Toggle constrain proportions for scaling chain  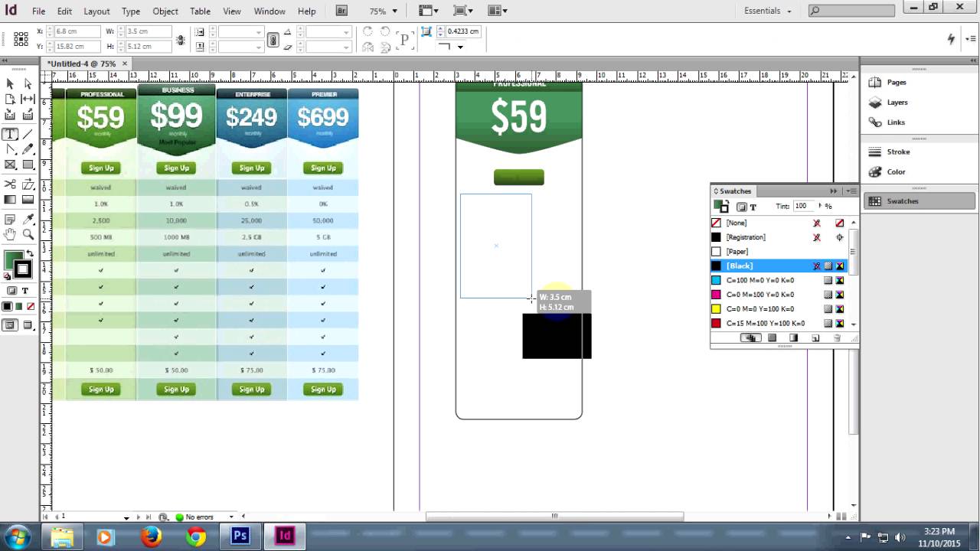coord(273,39)
